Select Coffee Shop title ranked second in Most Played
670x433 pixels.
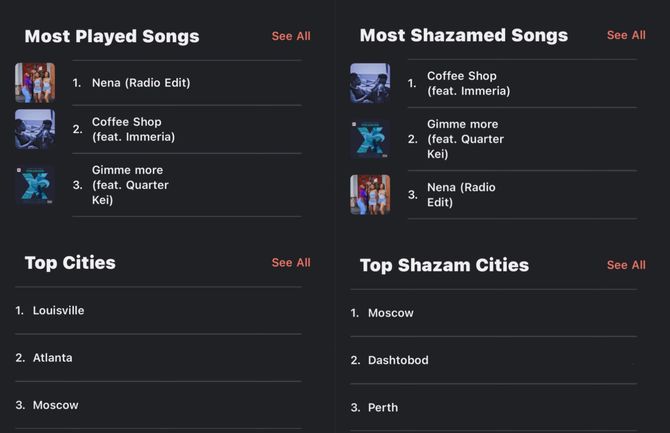coord(133,129)
